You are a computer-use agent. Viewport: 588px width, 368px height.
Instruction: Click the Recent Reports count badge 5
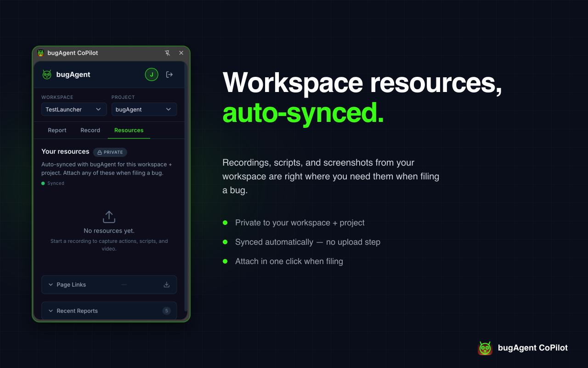pos(166,311)
